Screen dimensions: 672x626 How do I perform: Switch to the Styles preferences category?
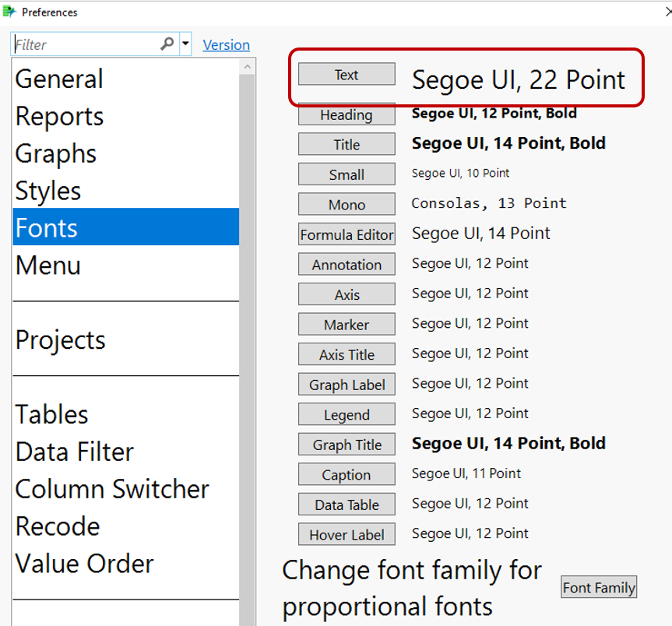coord(48,191)
